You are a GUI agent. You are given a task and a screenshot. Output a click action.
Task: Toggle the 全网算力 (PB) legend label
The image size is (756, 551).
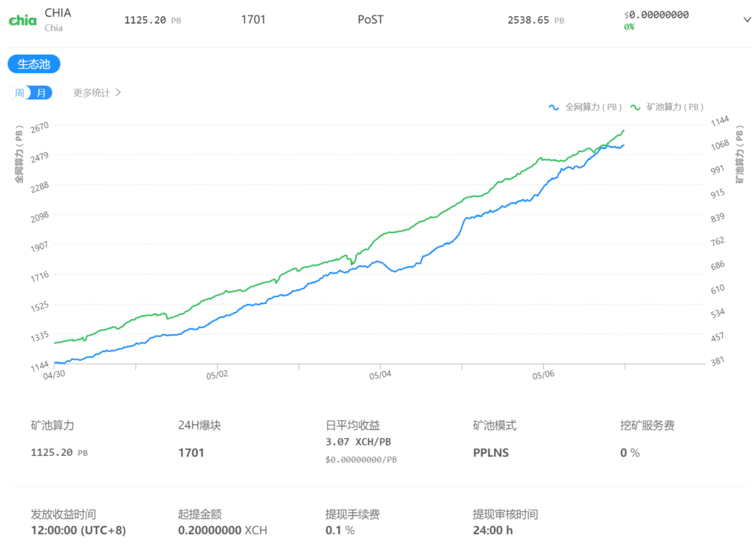click(x=594, y=107)
